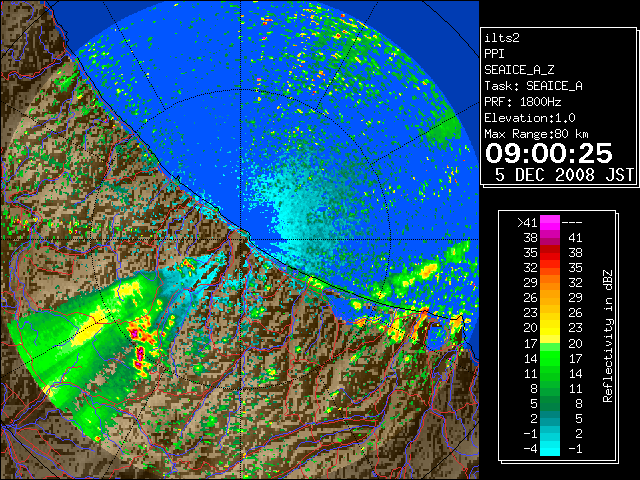Click the 'ilts2' radar name label
640x480 pixels.
[x=502, y=38]
